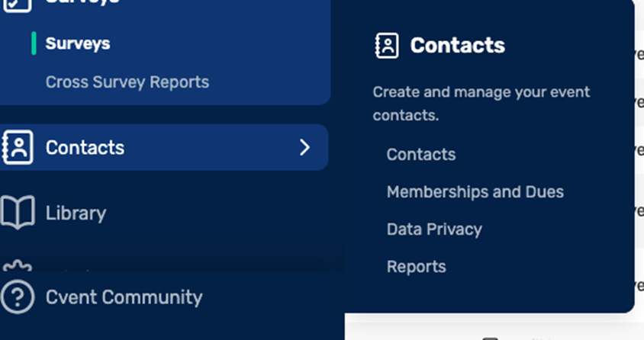The width and height of the screenshot is (644, 340).
Task: Open Reports in Contacts flyout
Action: click(416, 267)
